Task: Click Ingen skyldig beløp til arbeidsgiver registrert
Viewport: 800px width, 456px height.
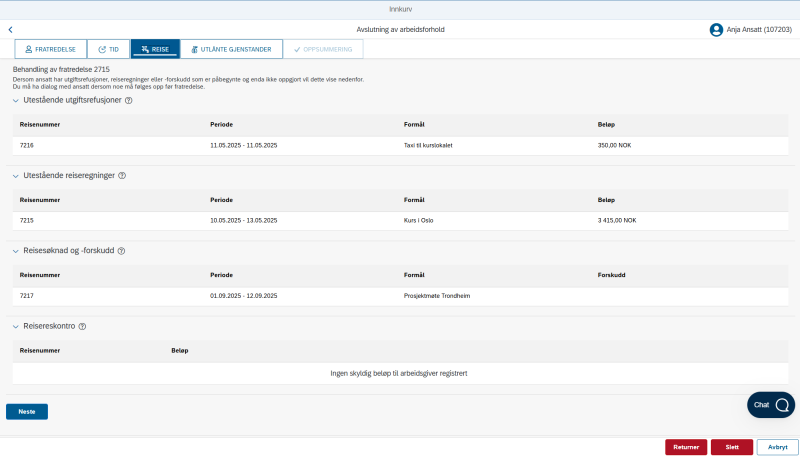Action: 399,374
